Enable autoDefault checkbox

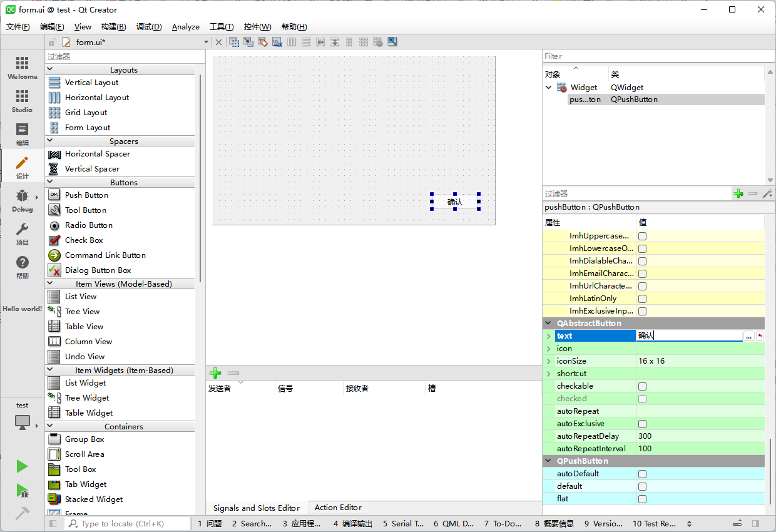pyautogui.click(x=642, y=474)
